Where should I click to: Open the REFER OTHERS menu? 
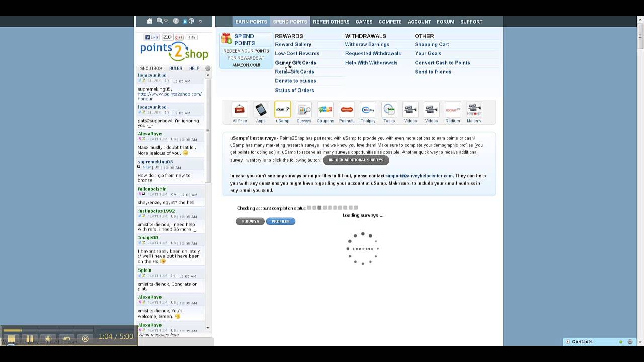tap(331, 22)
